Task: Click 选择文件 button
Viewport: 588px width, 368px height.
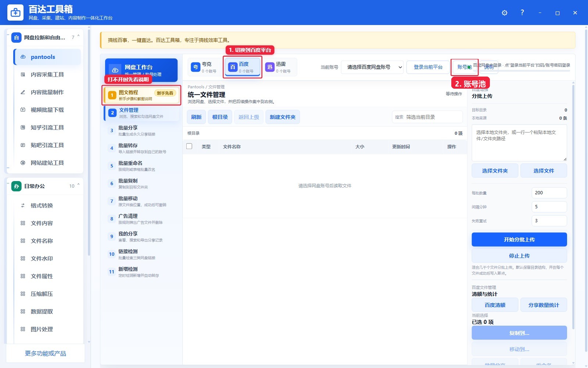Action: (x=544, y=171)
